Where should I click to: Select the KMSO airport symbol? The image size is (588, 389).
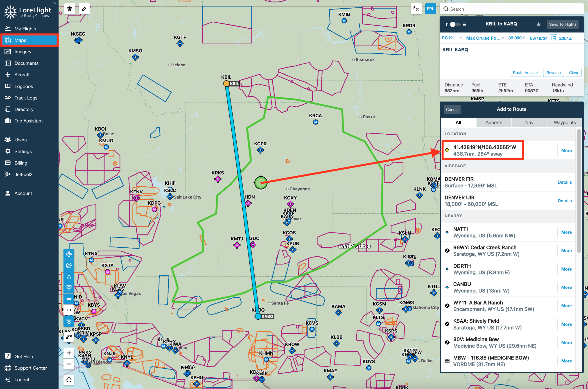tap(135, 57)
